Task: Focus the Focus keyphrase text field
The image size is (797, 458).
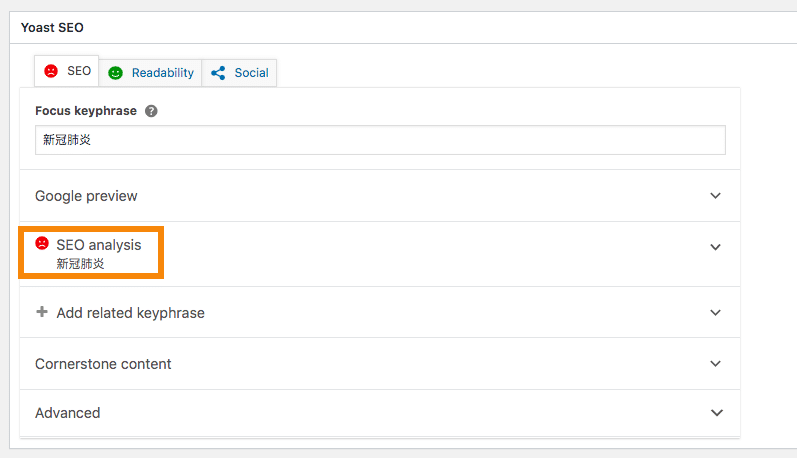Action: pos(380,140)
